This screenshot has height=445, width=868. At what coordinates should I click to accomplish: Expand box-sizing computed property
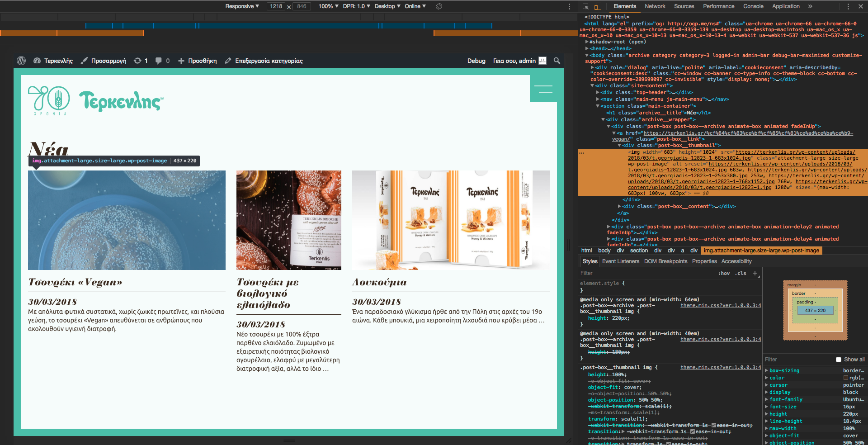767,370
